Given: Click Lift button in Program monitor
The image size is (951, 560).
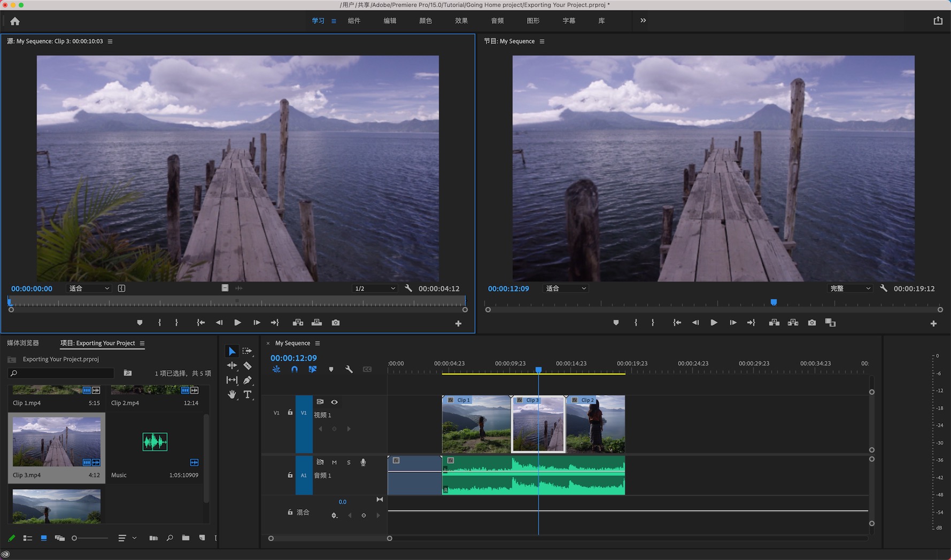Looking at the screenshot, I should click(774, 323).
